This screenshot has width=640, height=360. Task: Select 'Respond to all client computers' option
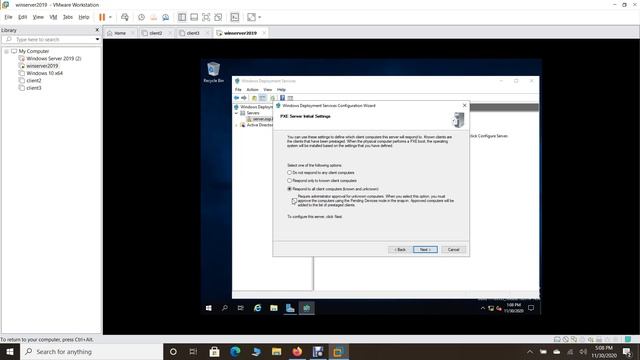coord(289,189)
